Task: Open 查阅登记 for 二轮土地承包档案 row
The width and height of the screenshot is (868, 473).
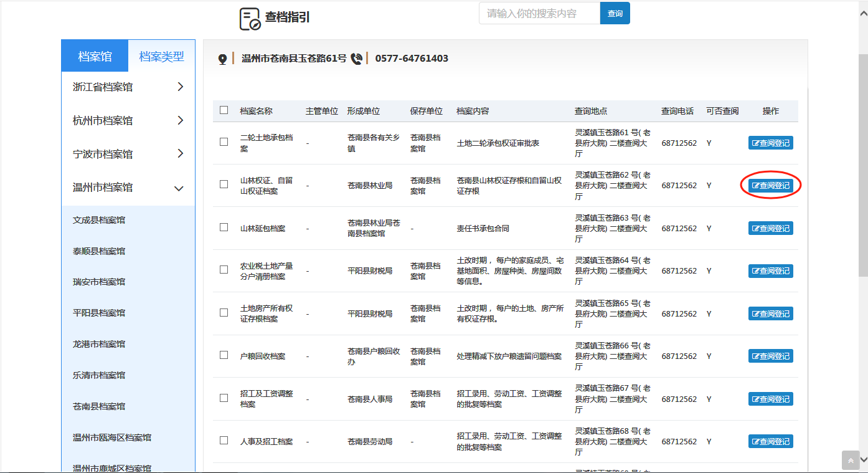Action: coord(770,143)
